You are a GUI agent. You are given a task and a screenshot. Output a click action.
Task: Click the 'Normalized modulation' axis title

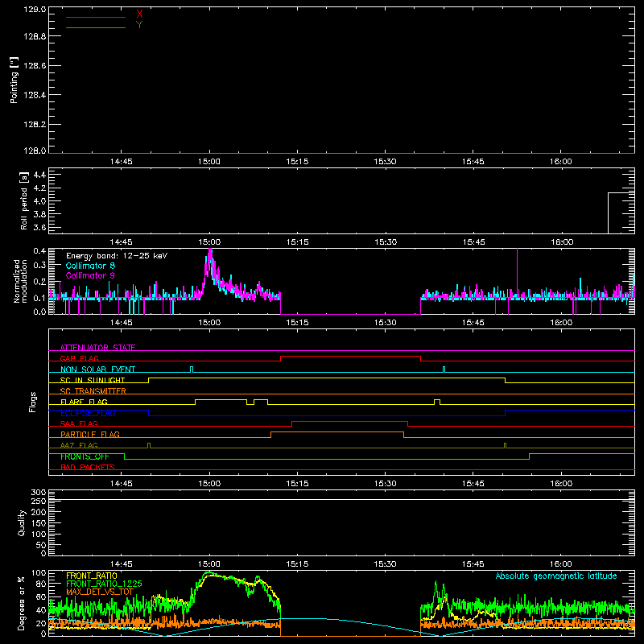pos(20,281)
